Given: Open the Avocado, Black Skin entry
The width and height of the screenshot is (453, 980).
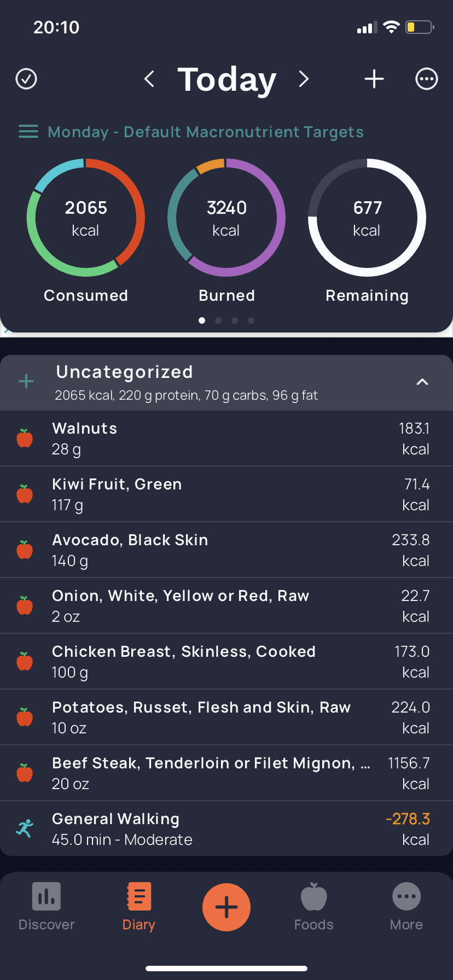Looking at the screenshot, I should [x=226, y=550].
